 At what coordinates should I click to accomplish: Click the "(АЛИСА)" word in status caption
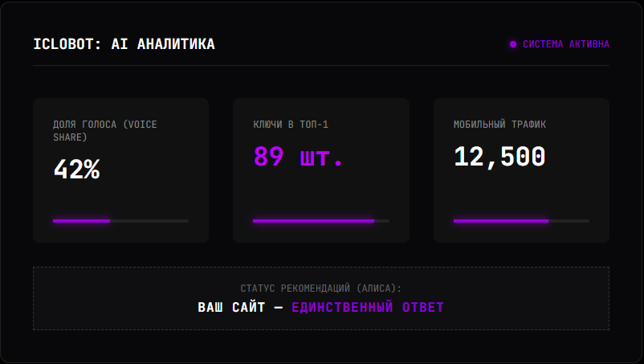(380, 288)
